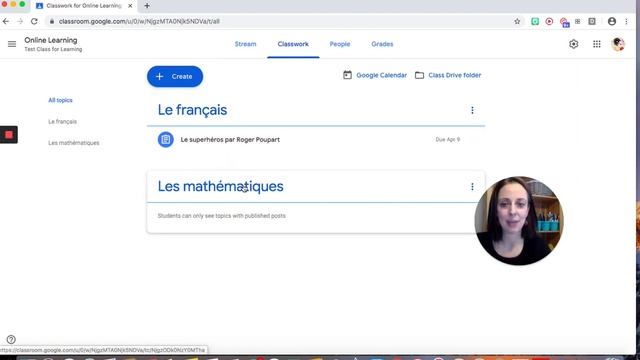
Task: Click the square extension icon beside profile
Action: (592, 21)
